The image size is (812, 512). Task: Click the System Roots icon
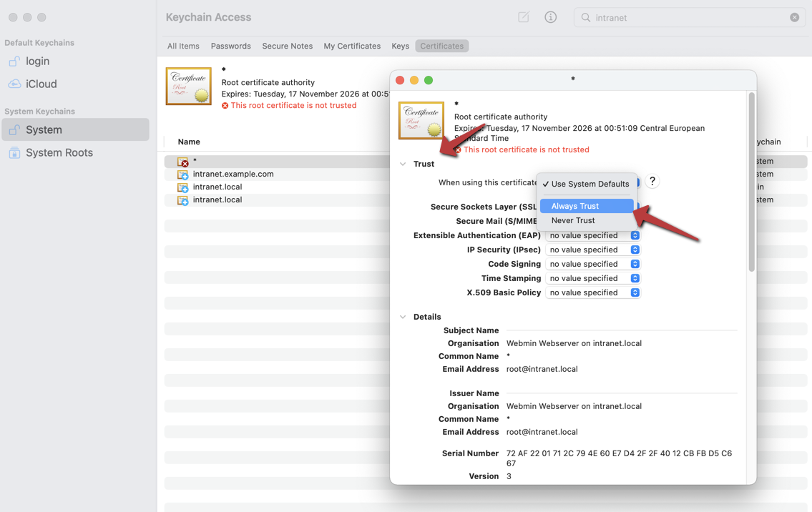pos(14,153)
